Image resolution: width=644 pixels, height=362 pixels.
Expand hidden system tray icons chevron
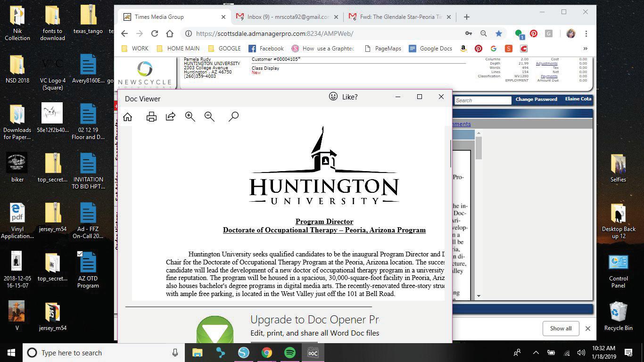[x=536, y=353]
